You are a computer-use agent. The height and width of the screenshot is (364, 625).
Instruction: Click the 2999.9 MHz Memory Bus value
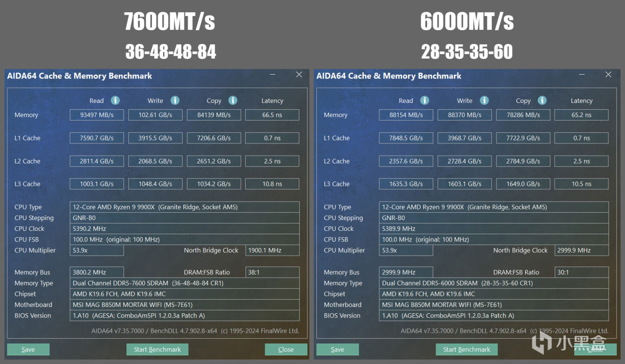406,272
